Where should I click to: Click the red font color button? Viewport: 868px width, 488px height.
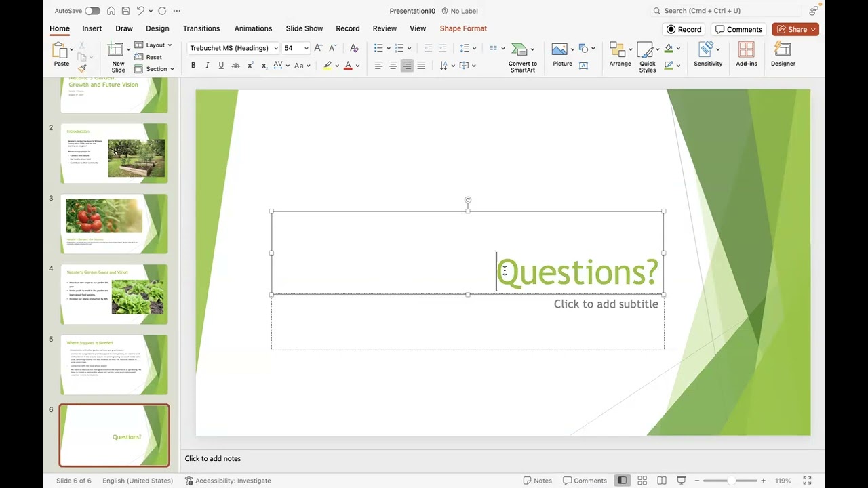348,66
